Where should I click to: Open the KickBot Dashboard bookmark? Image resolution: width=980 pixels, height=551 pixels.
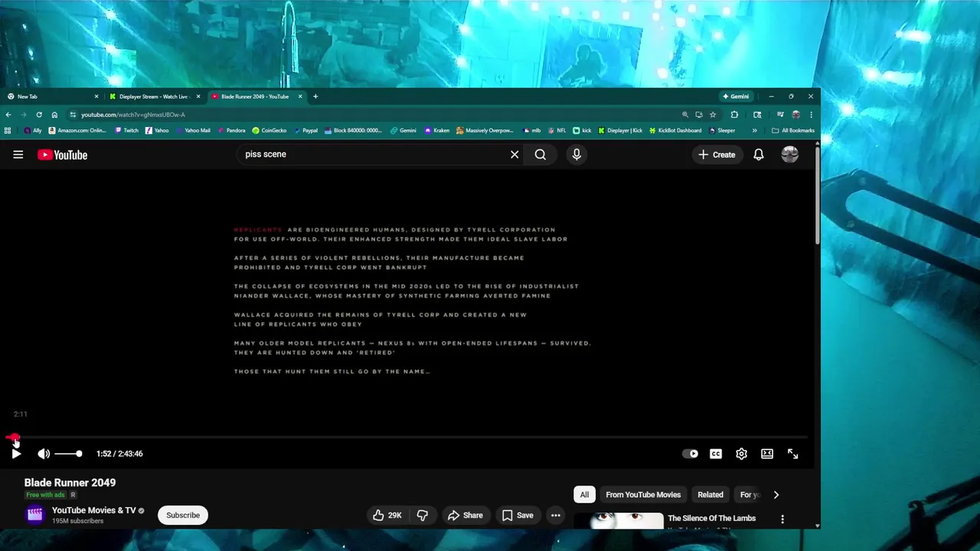[x=675, y=131]
